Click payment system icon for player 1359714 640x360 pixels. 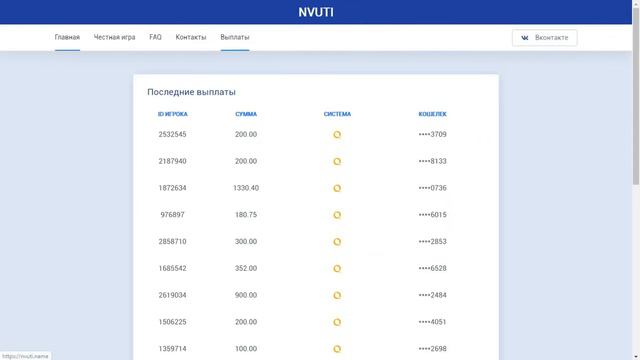coord(337,349)
